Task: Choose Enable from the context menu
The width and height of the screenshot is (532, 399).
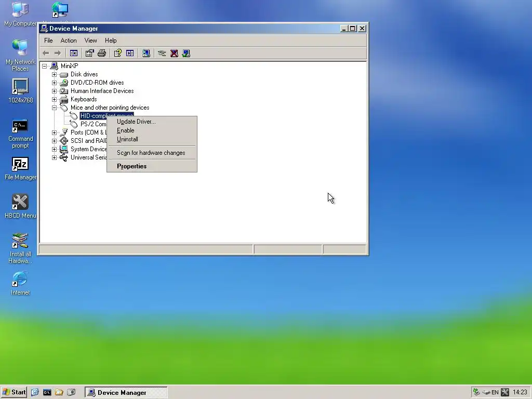Action: point(152,130)
